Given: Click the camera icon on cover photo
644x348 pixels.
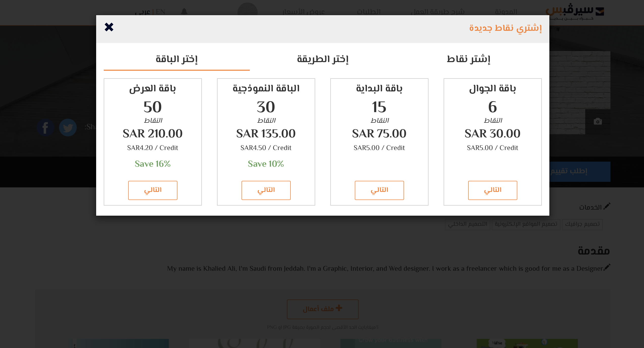Looking at the screenshot, I should (598, 121).
